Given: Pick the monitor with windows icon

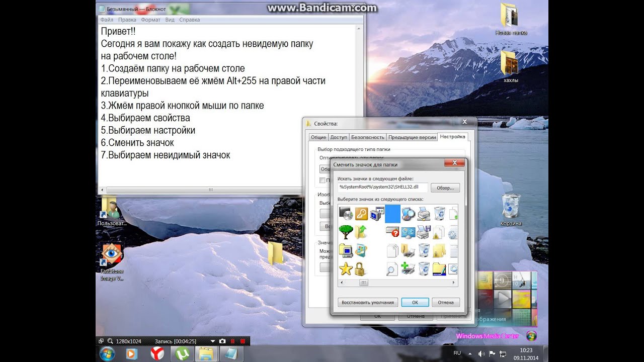Looking at the screenshot, I should (x=377, y=214).
